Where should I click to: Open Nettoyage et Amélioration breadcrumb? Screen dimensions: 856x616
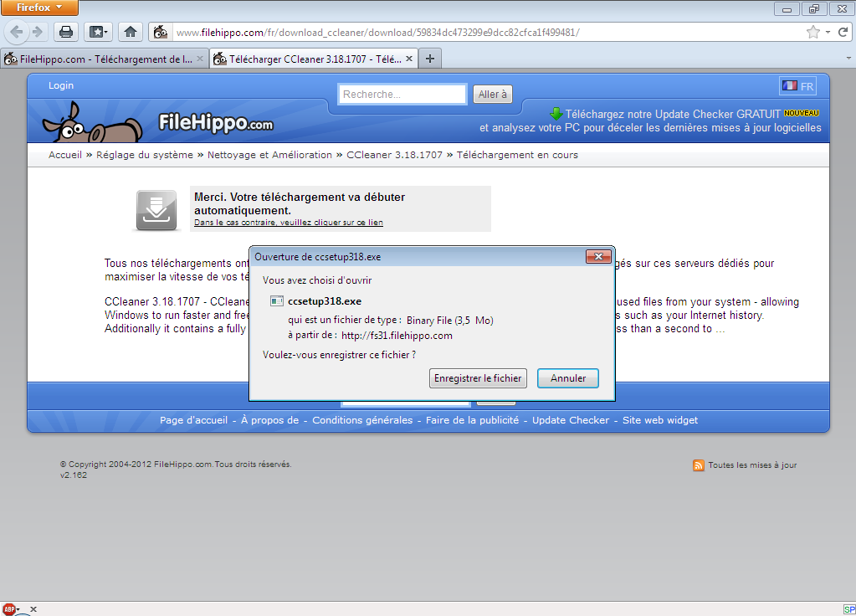[269, 155]
